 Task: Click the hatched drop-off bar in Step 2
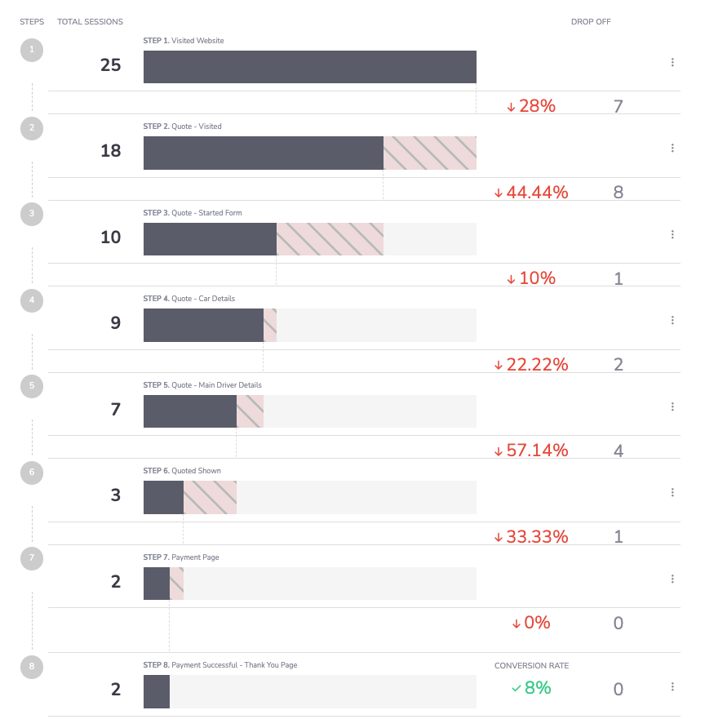430,153
